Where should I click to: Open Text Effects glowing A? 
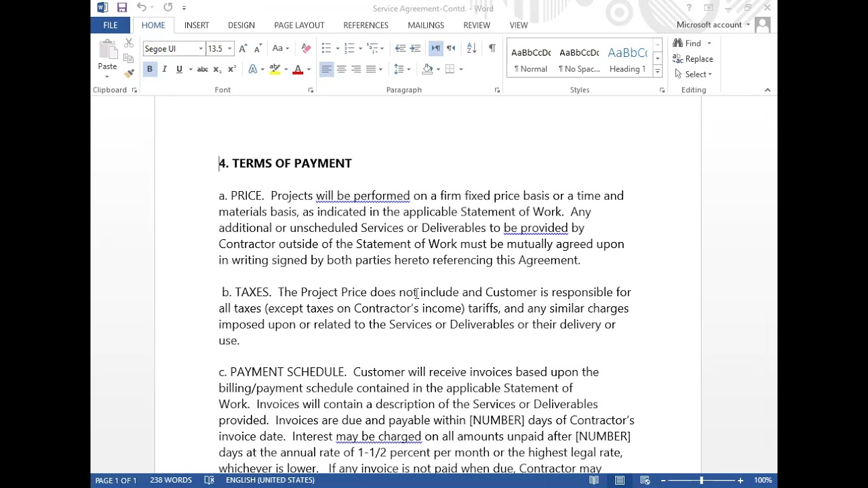point(252,69)
